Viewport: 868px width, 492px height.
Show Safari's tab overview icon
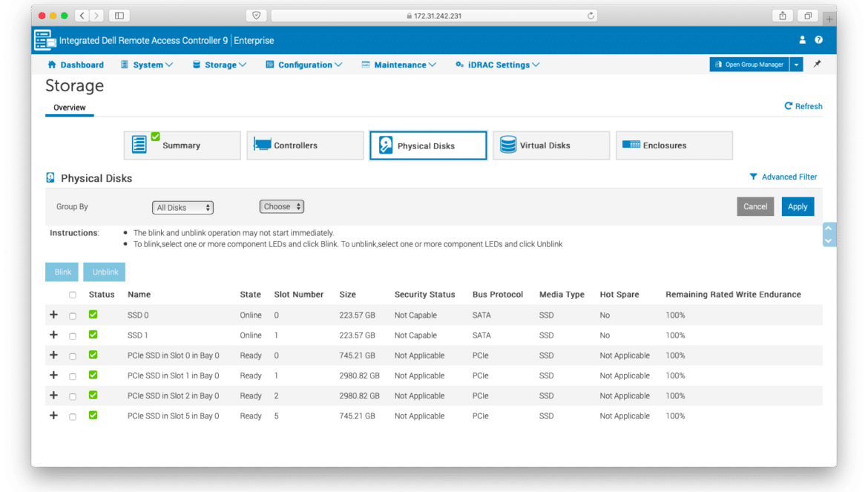808,16
